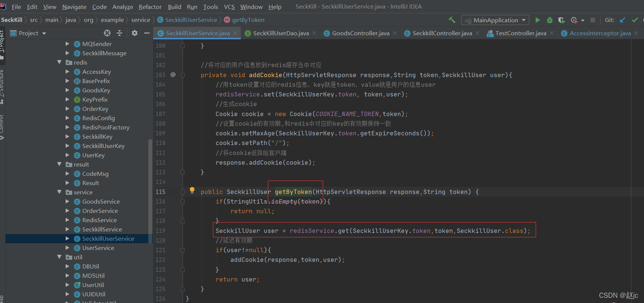
Task: Select UUIDUtil in the project tree
Action: click(93, 294)
